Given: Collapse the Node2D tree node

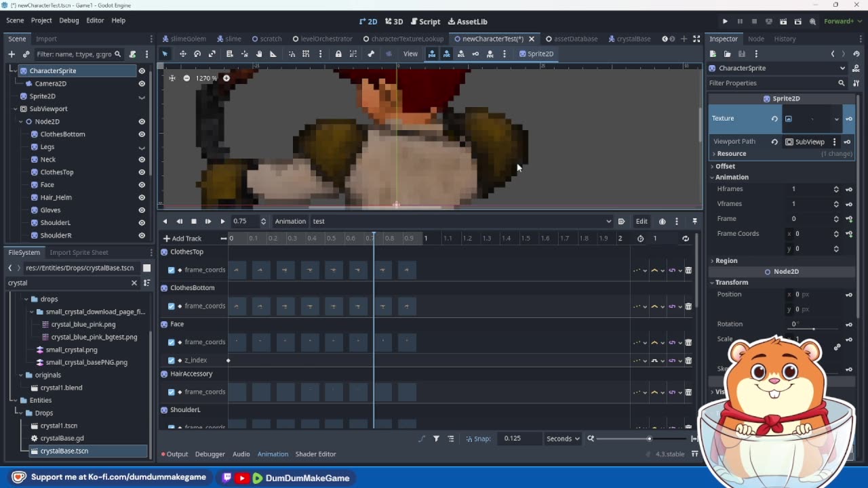Looking at the screenshot, I should [x=20, y=121].
